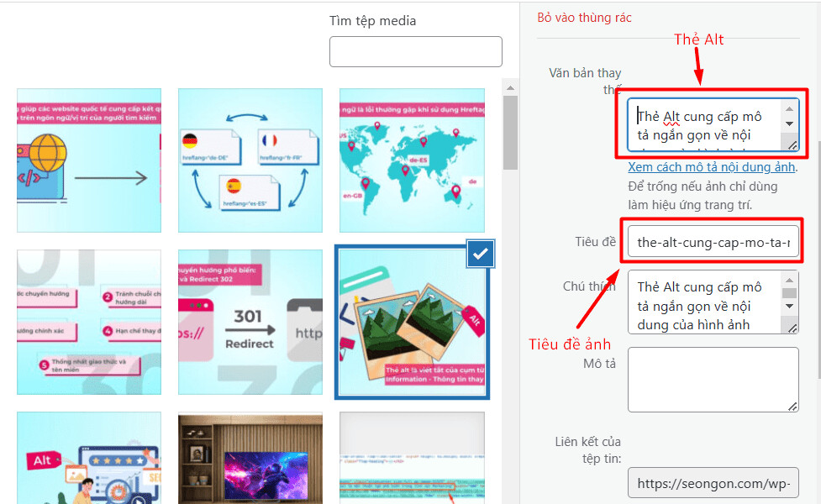The height and width of the screenshot is (504, 821).
Task: Click the empty 'Mô tả' description textarea
Action: (x=713, y=380)
